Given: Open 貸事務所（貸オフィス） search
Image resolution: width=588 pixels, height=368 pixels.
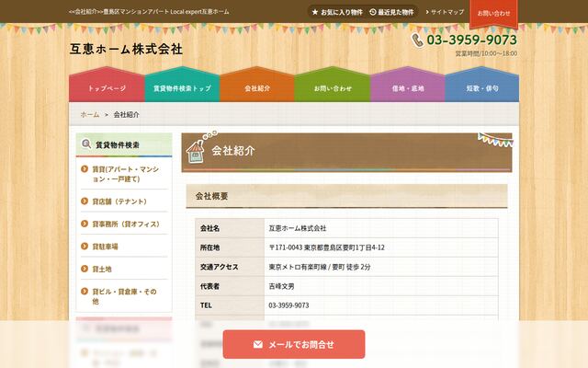Looking at the screenshot, I should coord(126,224).
